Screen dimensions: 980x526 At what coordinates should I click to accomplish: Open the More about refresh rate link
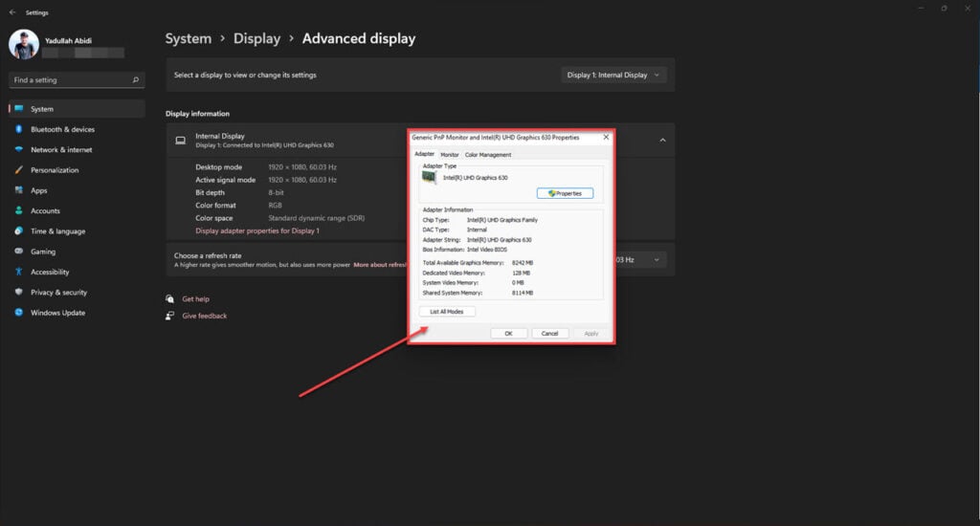click(x=380, y=265)
